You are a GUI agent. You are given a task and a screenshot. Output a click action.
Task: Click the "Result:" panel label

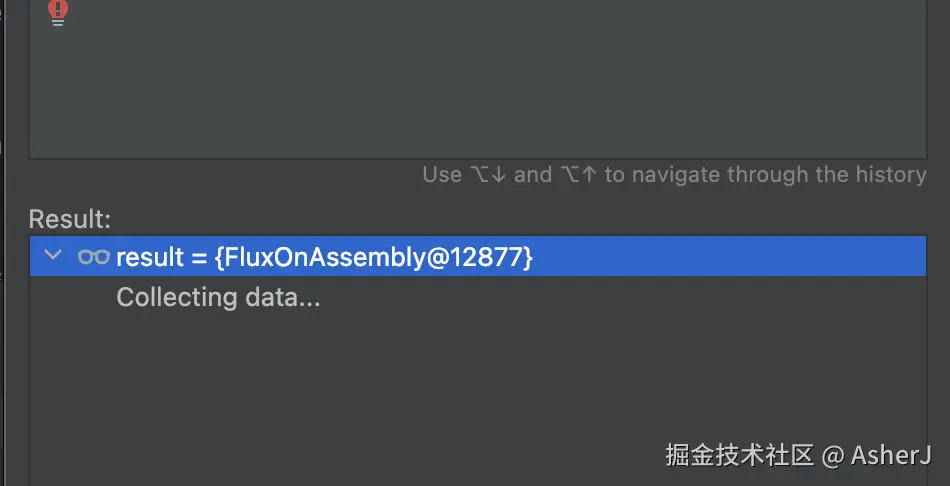[x=70, y=219]
